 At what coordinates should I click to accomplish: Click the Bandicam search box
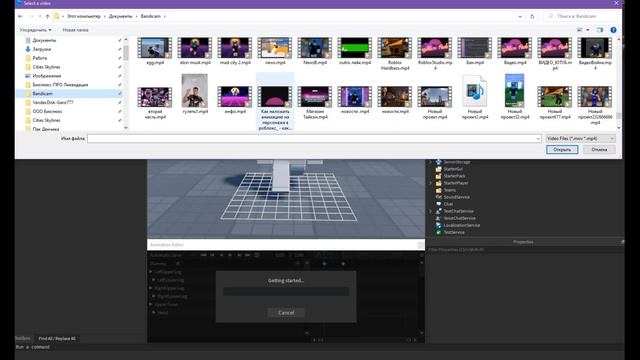(580, 16)
